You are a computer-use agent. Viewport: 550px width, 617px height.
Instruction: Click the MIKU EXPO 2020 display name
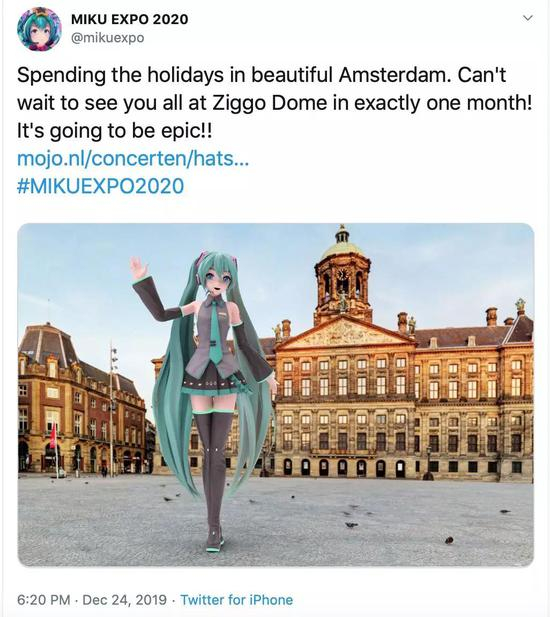click(129, 19)
